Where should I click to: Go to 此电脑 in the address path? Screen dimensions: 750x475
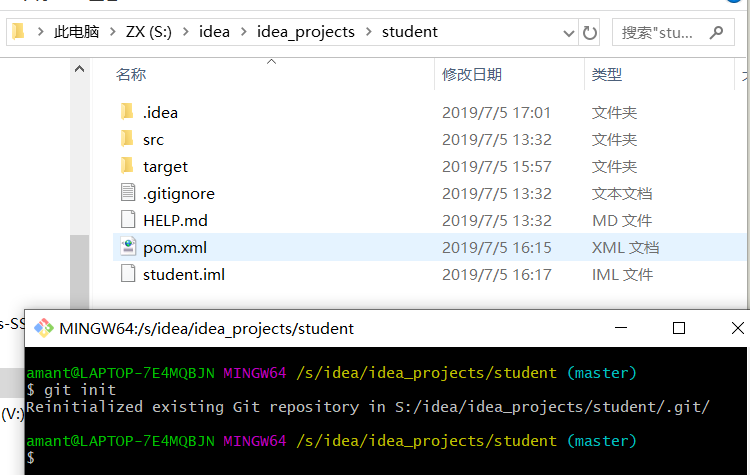coord(77,32)
